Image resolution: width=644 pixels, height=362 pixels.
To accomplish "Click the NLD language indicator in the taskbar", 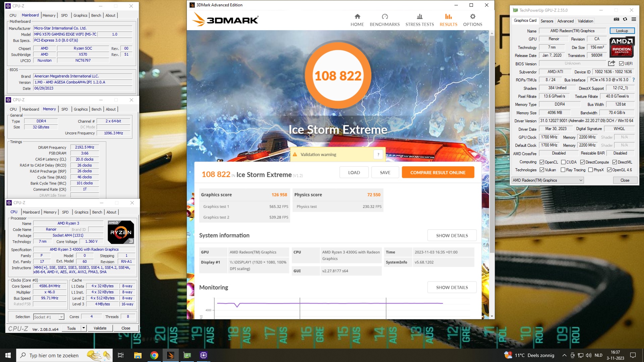I will click(x=598, y=355).
